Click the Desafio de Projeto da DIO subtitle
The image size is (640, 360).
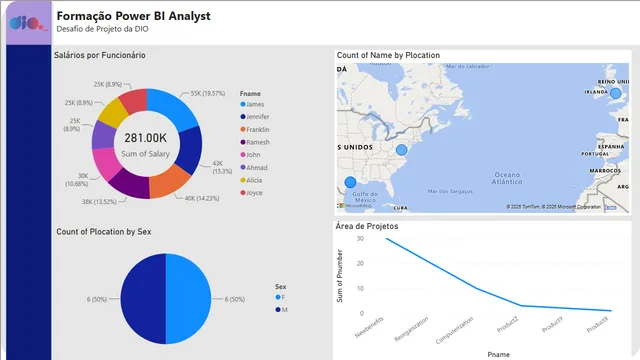point(102,29)
